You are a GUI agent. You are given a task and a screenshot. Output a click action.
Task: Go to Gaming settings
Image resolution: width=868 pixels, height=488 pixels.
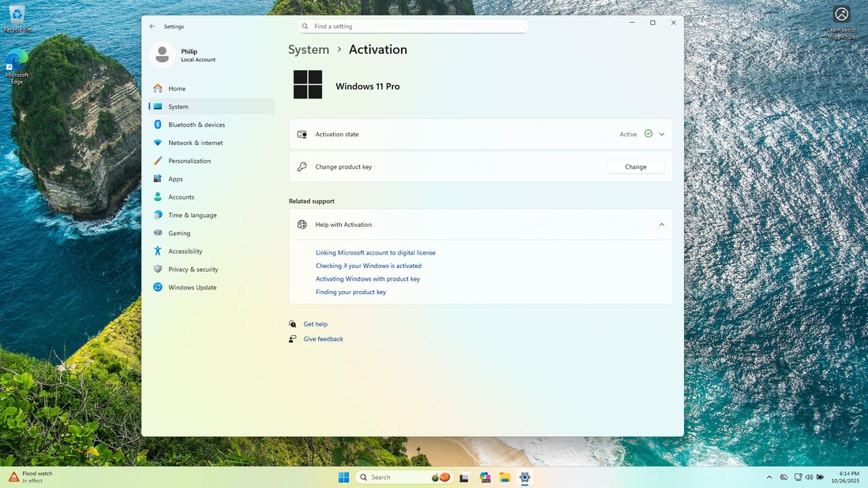(179, 233)
